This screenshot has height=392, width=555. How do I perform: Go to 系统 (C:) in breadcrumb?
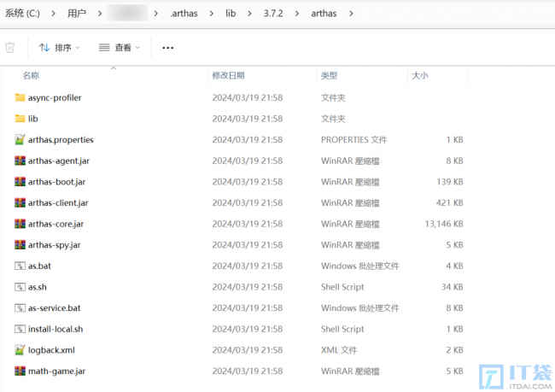pos(22,14)
